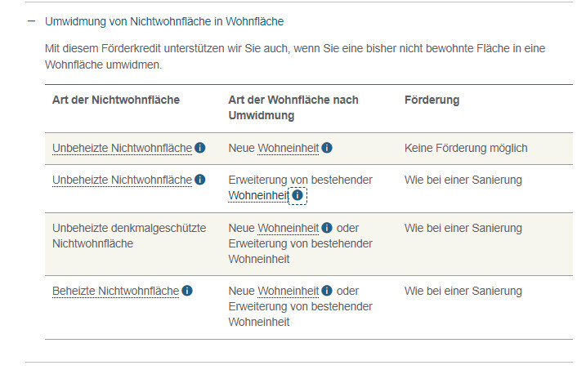Click 'Wohneinheit' link next to dashed-outline info icon

click(258, 195)
